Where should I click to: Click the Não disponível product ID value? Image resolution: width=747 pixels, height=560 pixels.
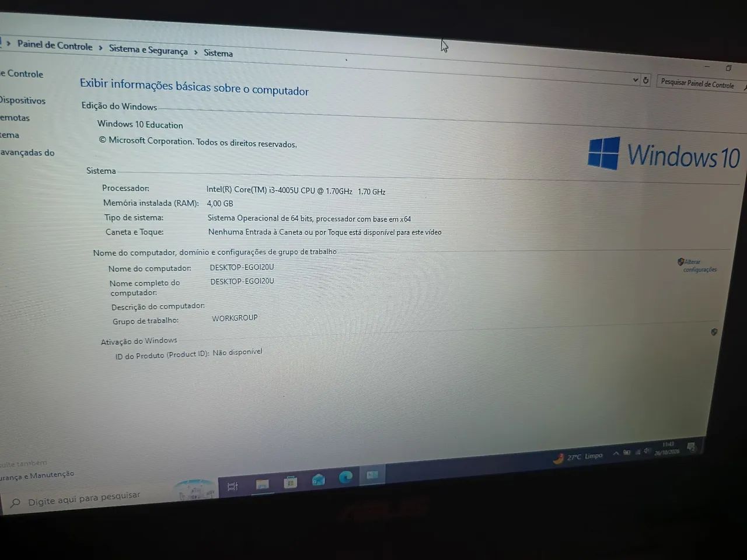click(238, 352)
